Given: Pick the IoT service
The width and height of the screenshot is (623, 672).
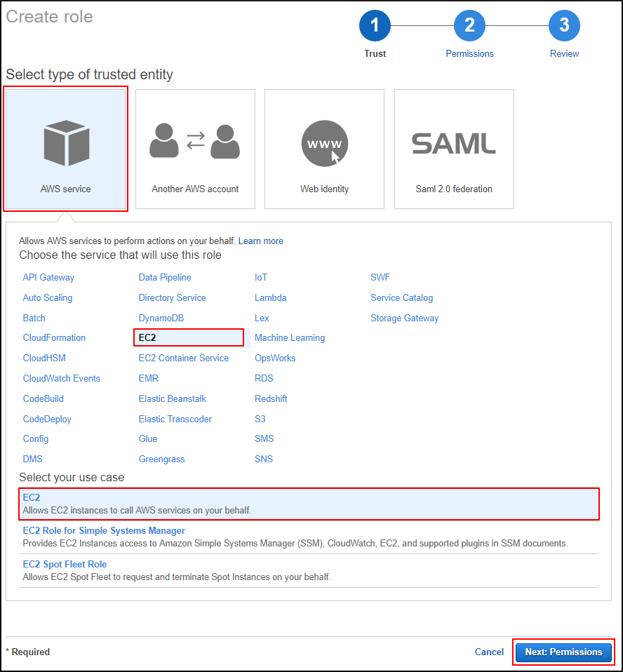Looking at the screenshot, I should 261,277.
